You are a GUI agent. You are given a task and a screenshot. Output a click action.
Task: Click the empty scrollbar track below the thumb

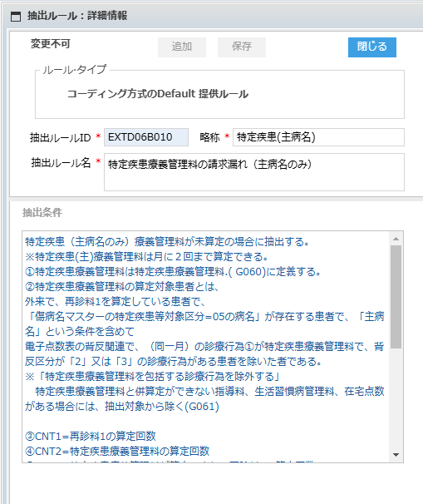(396, 398)
